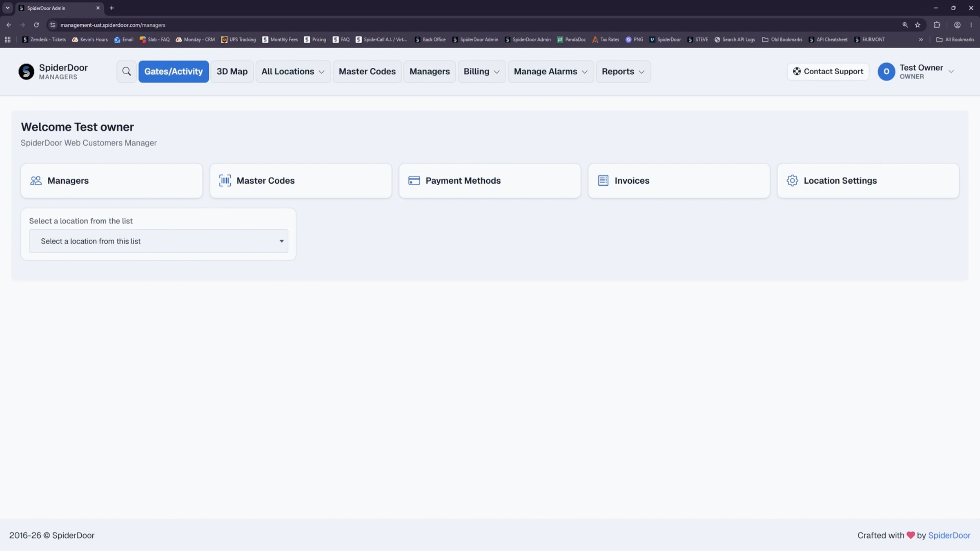Viewport: 980px width, 551px height.
Task: Open the apps grid in bookmarks bar
Action: point(7,40)
